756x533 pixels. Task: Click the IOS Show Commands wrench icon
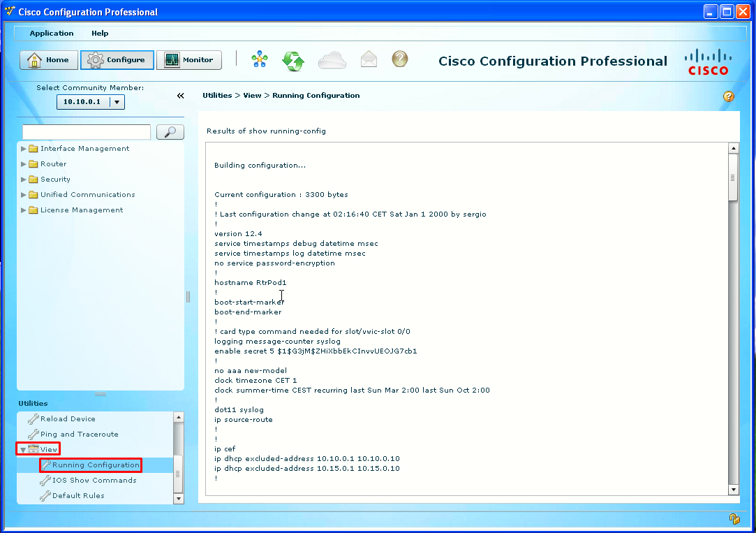(x=45, y=481)
